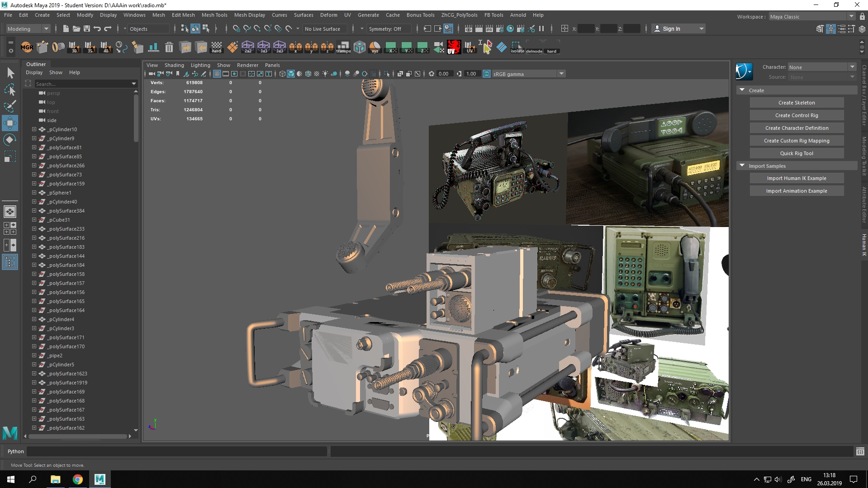
Task: Click the trash can delete shelf icon
Action: pos(169,47)
